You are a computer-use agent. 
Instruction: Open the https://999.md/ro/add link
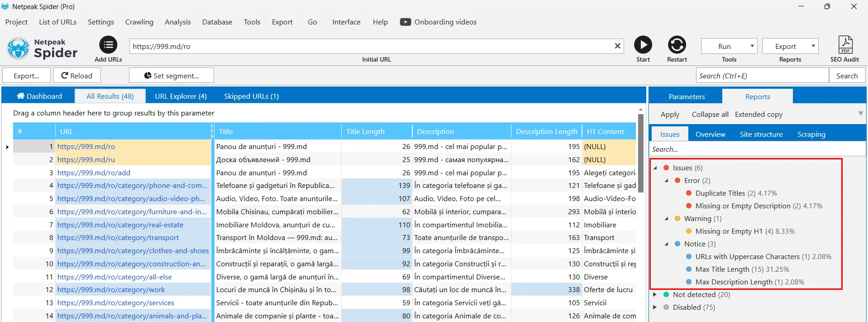tap(94, 173)
